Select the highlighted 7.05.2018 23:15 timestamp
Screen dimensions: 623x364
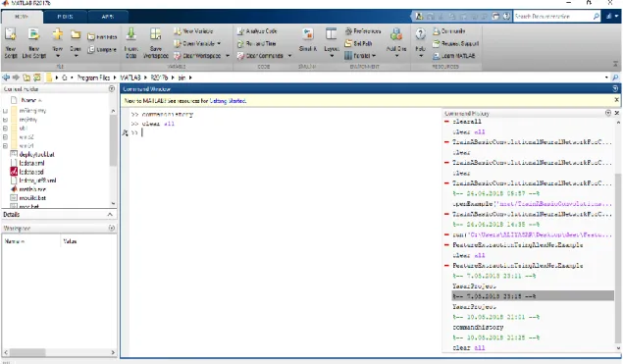click(x=533, y=296)
